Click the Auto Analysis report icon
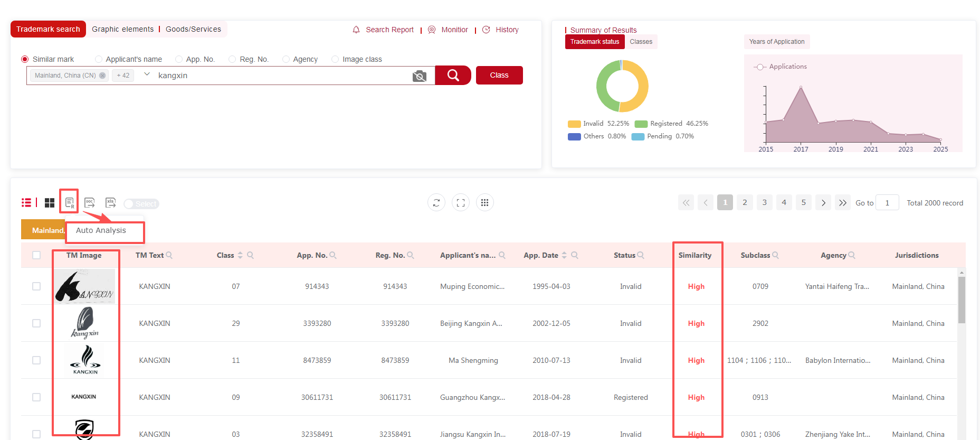Viewport: 980px width, 440px height. pos(69,203)
